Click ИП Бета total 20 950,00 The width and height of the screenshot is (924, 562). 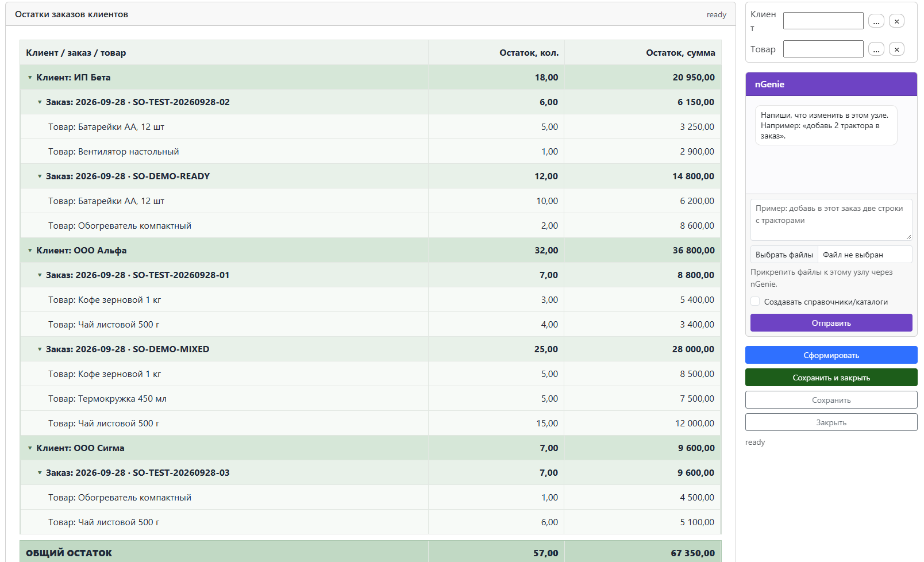[x=694, y=78]
